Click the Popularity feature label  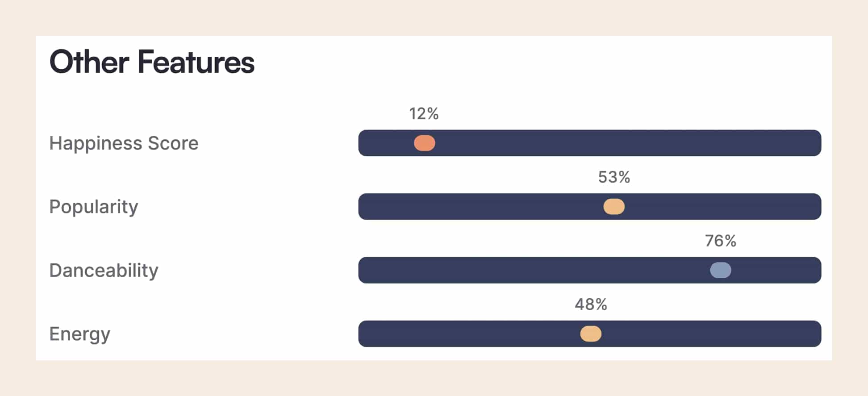(x=94, y=207)
